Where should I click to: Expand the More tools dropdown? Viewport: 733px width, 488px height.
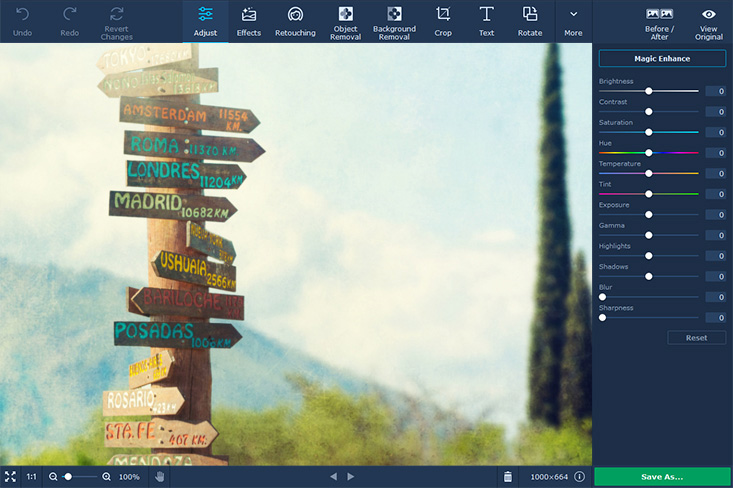tap(573, 22)
